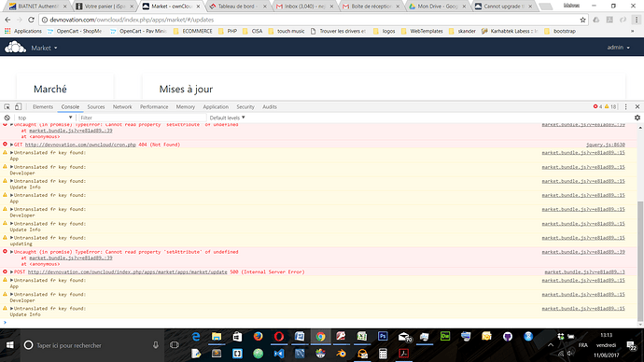Open Photoshop from the taskbar
The height and width of the screenshot is (362, 644).
[383, 337]
